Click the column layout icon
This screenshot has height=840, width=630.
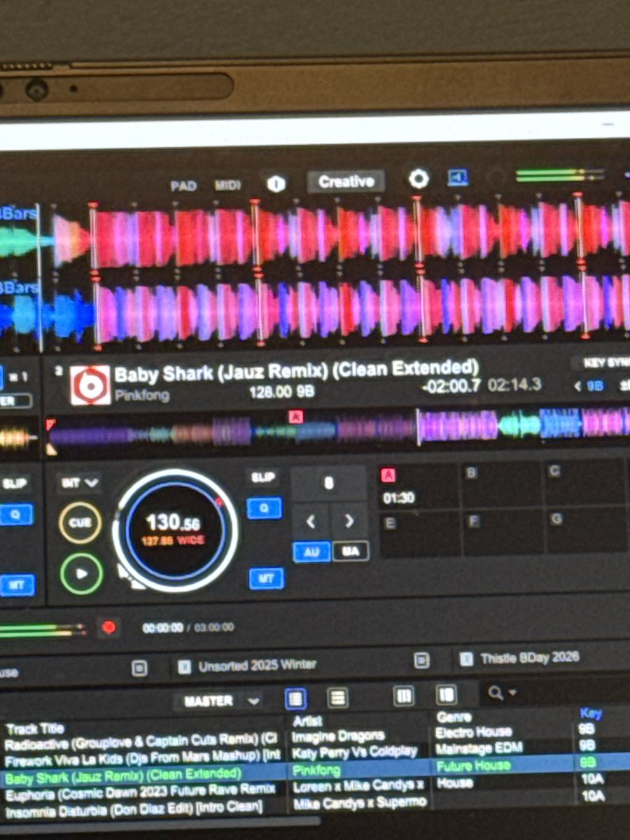pos(404,695)
